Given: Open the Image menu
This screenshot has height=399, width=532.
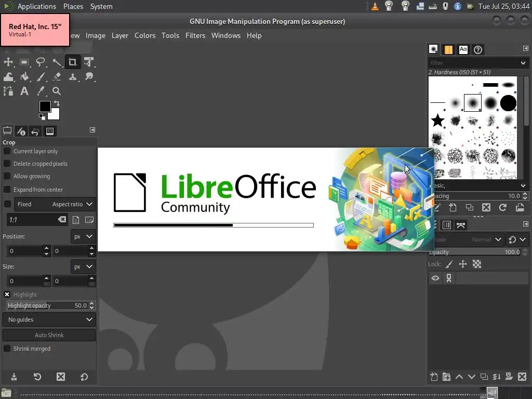Looking at the screenshot, I should coord(96,35).
